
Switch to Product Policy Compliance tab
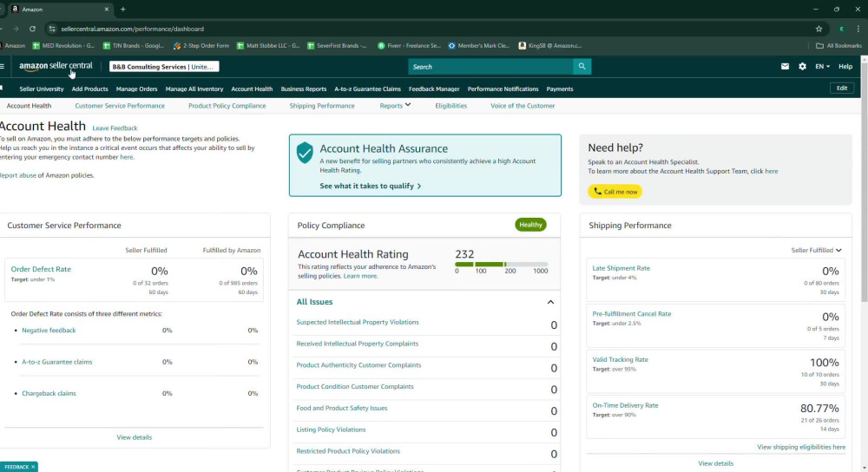coord(227,105)
